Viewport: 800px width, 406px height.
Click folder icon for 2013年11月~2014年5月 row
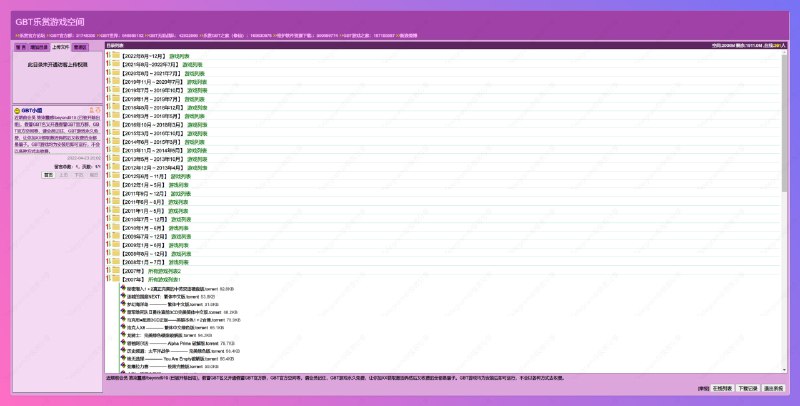(x=115, y=148)
